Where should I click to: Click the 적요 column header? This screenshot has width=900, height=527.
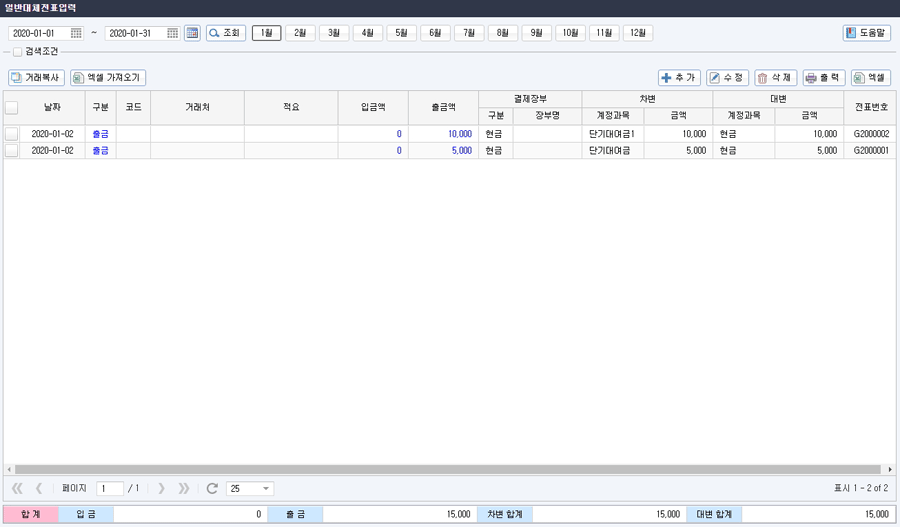(291, 107)
